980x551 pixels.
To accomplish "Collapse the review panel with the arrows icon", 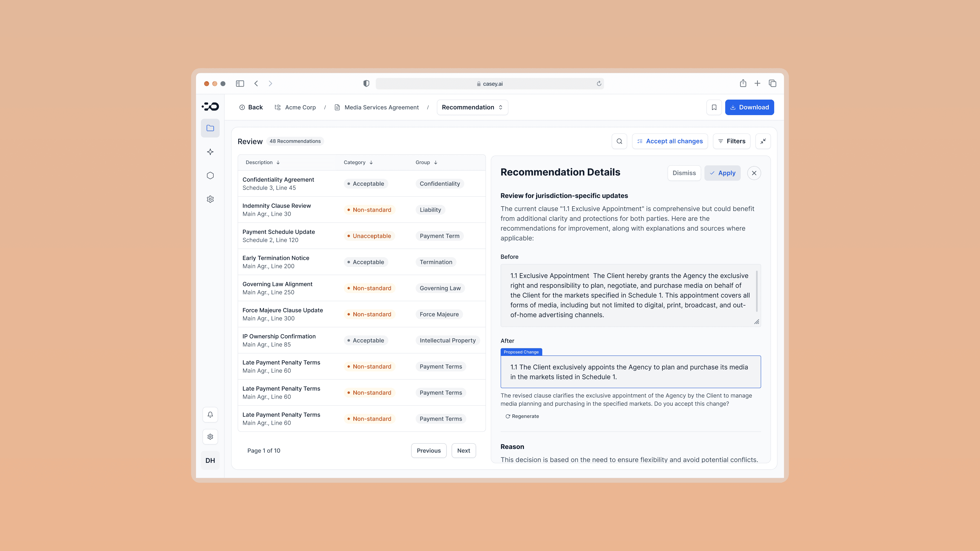I will pos(763,141).
